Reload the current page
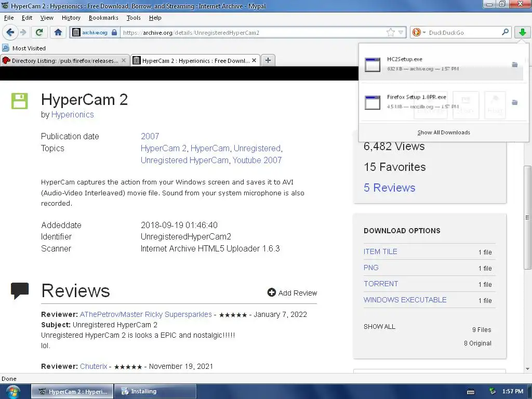 coord(39,33)
